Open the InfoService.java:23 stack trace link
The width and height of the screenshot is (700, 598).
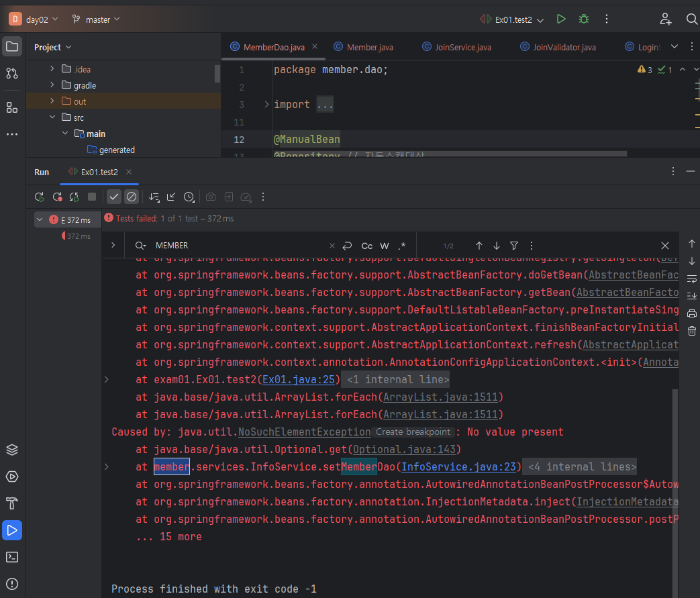coord(460,466)
